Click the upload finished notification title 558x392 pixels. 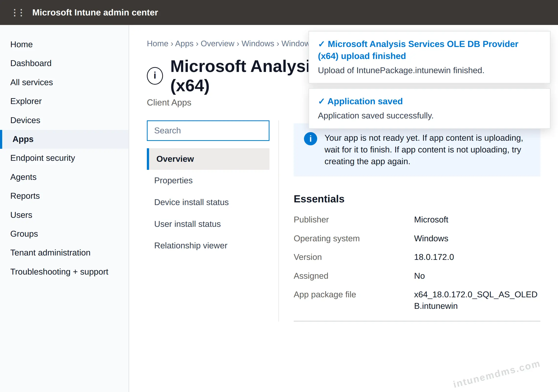418,50
